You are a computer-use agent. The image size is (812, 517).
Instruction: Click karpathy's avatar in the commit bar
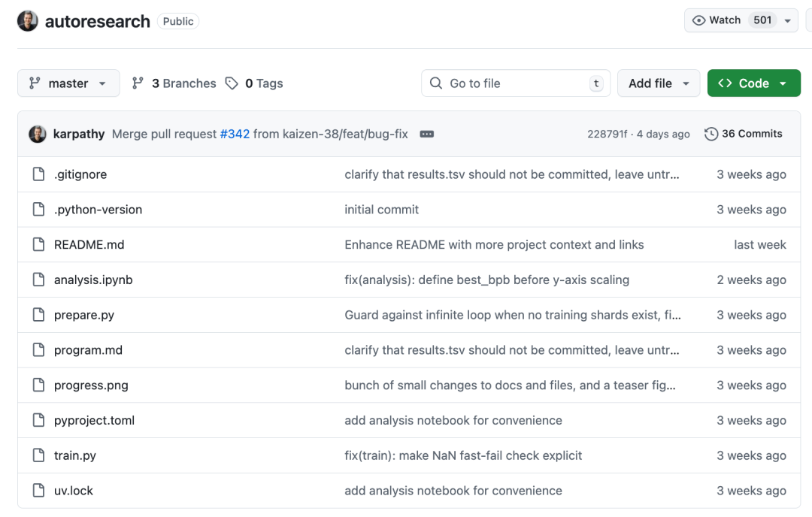(38, 134)
